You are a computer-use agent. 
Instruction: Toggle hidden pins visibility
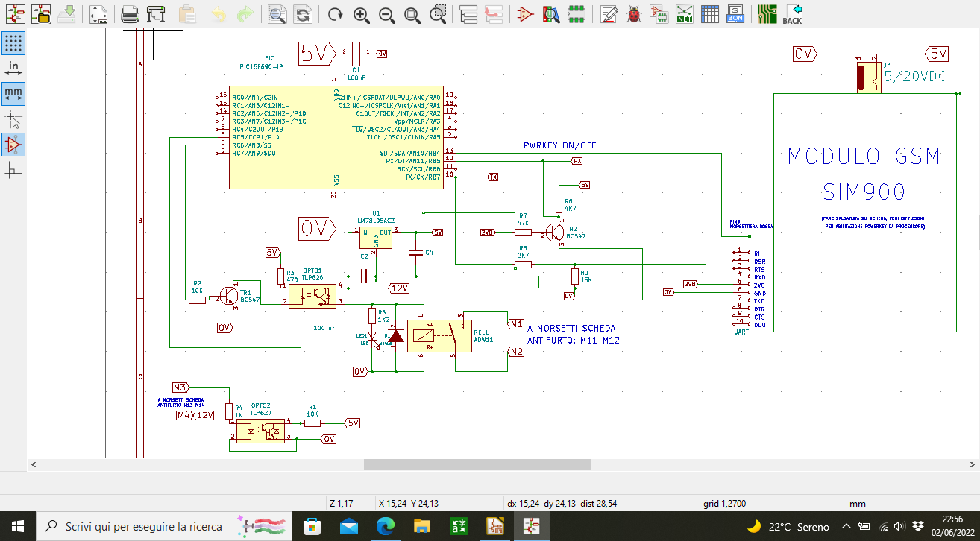click(13, 144)
